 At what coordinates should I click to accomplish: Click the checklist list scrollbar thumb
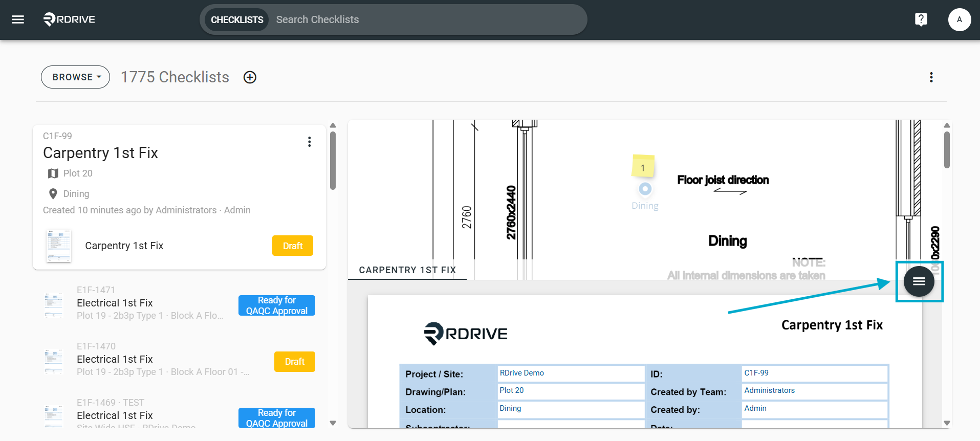pyautogui.click(x=333, y=161)
